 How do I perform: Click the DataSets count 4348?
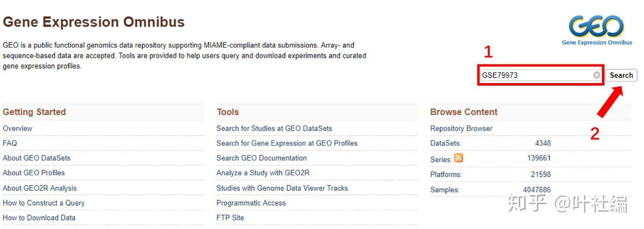click(x=543, y=143)
